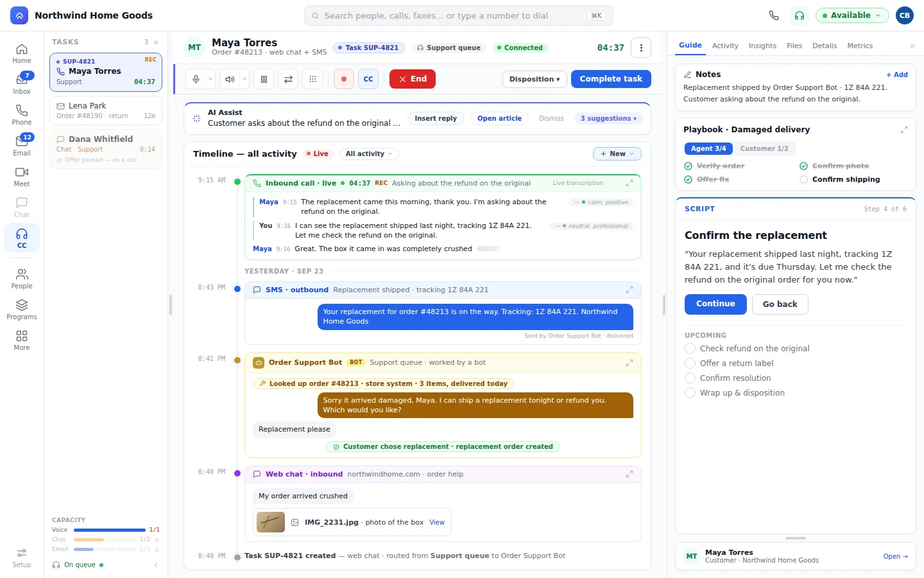Click Insert reply in AI Assist
Viewport: 924px width, 578px height.
436,119
